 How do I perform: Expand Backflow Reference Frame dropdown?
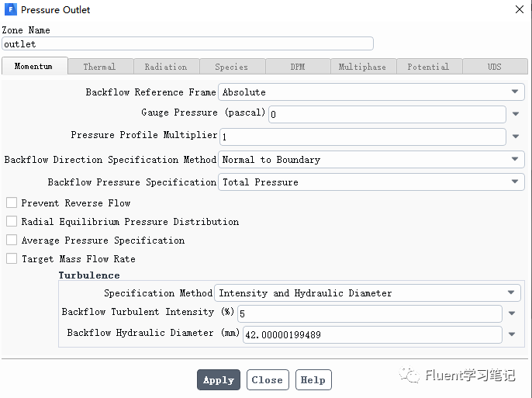click(371, 92)
